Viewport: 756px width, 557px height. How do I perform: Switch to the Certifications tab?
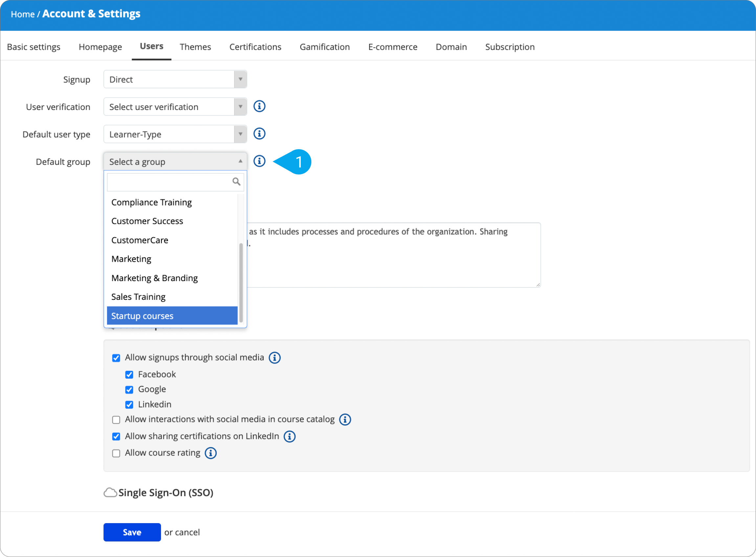[255, 47]
